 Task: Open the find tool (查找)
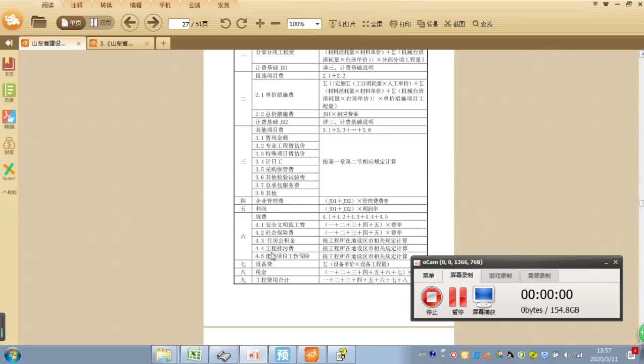tap(482, 24)
